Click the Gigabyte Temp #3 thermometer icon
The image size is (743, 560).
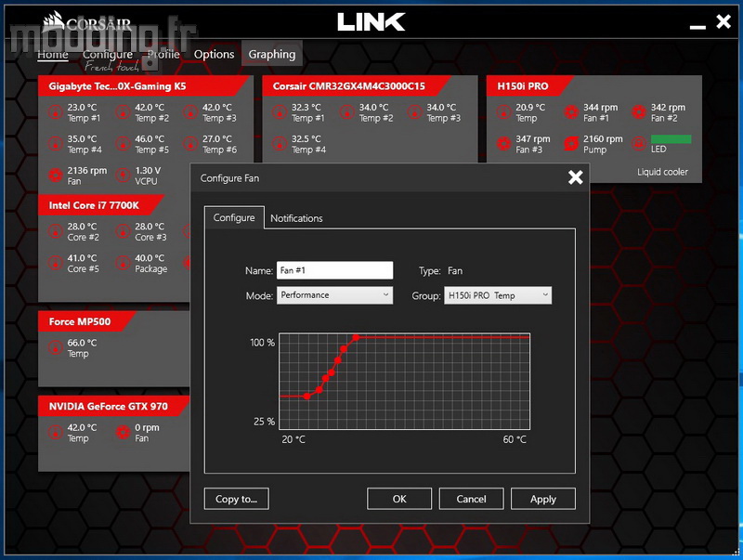[190, 112]
